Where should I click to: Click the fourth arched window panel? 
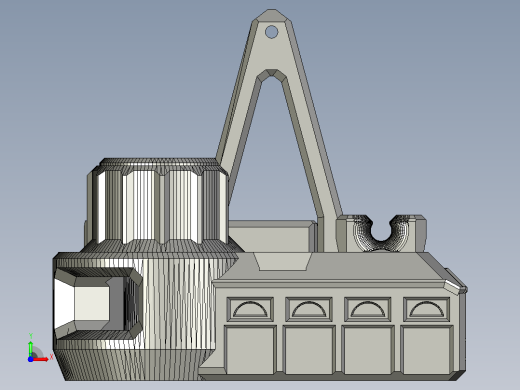(x=427, y=309)
